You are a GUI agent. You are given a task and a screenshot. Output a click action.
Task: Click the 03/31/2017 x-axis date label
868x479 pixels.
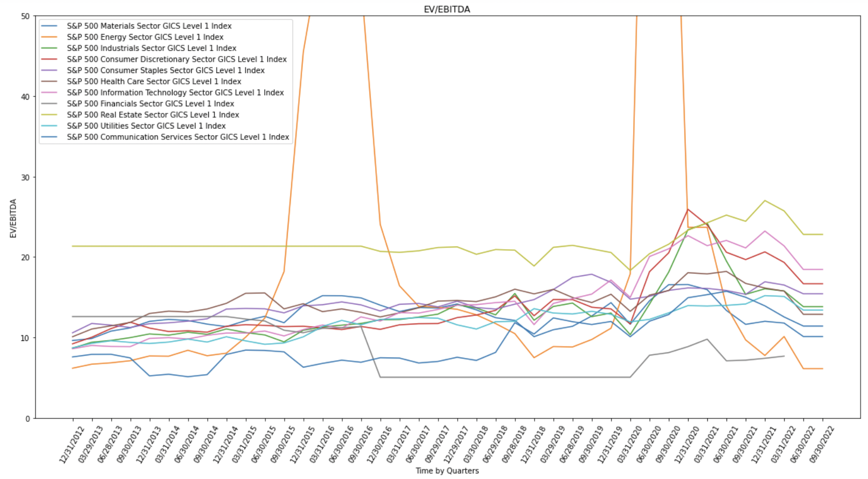(398, 444)
